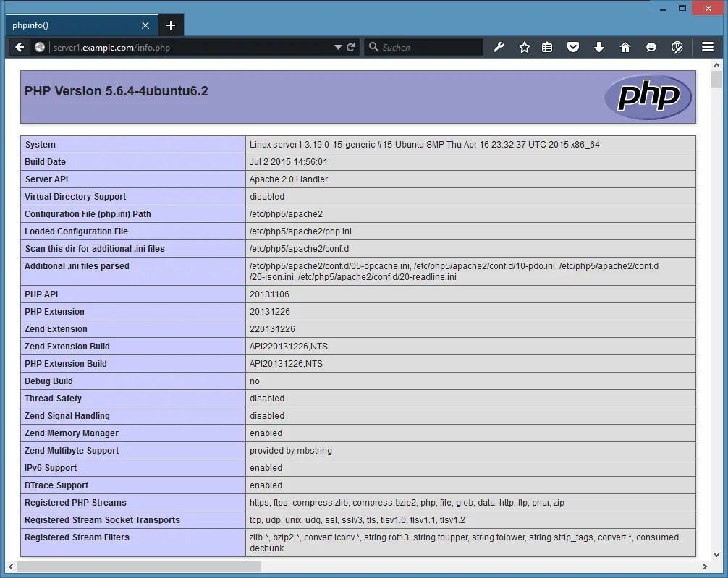The width and height of the screenshot is (728, 578).
Task: Open downloads arrow icon
Action: [599, 47]
